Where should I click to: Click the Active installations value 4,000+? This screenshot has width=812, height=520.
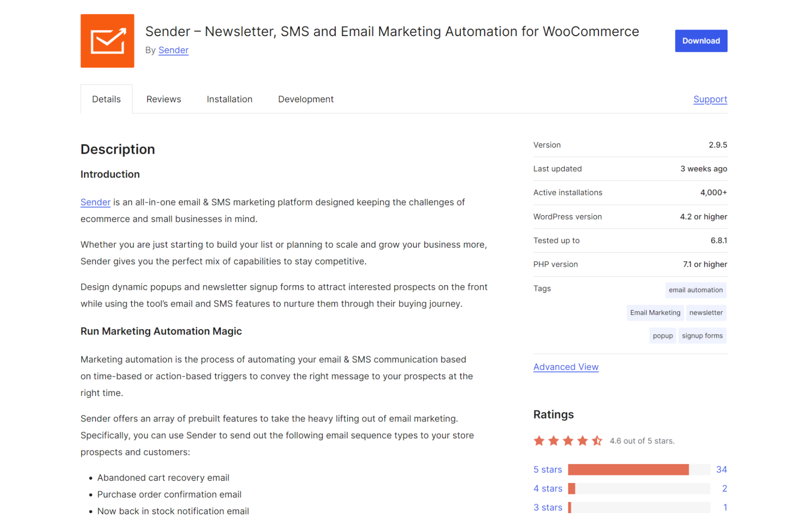(713, 193)
